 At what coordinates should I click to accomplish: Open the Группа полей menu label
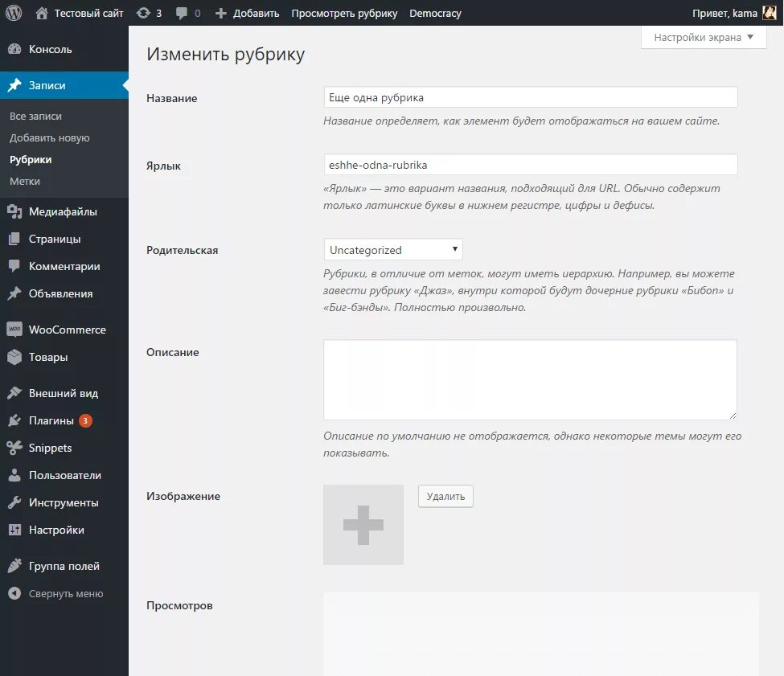click(x=64, y=566)
